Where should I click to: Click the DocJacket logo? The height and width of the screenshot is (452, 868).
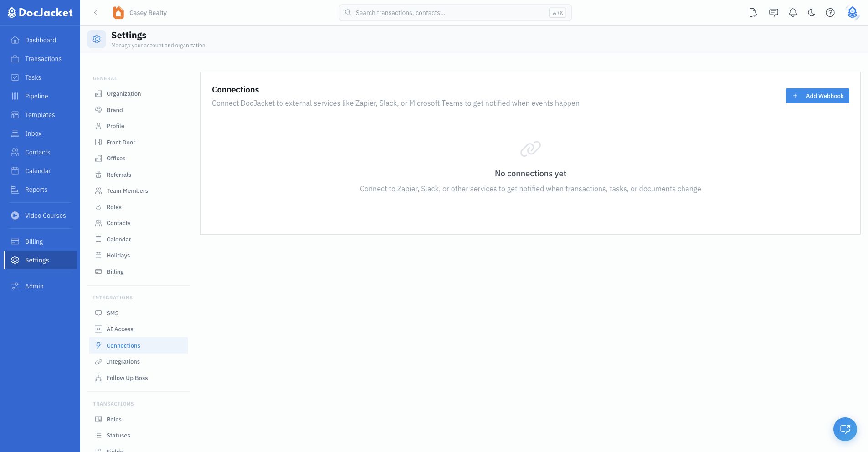tap(40, 13)
